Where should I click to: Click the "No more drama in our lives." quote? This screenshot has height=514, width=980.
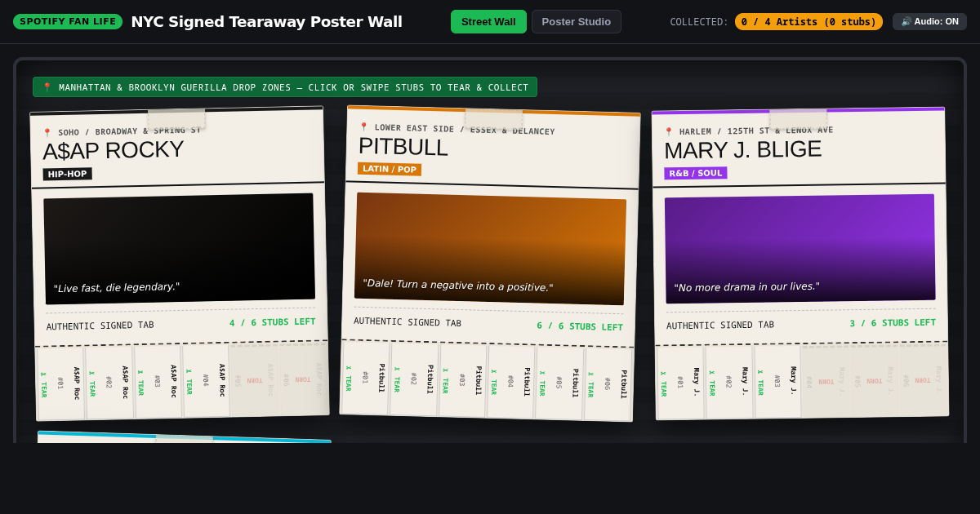(746, 287)
